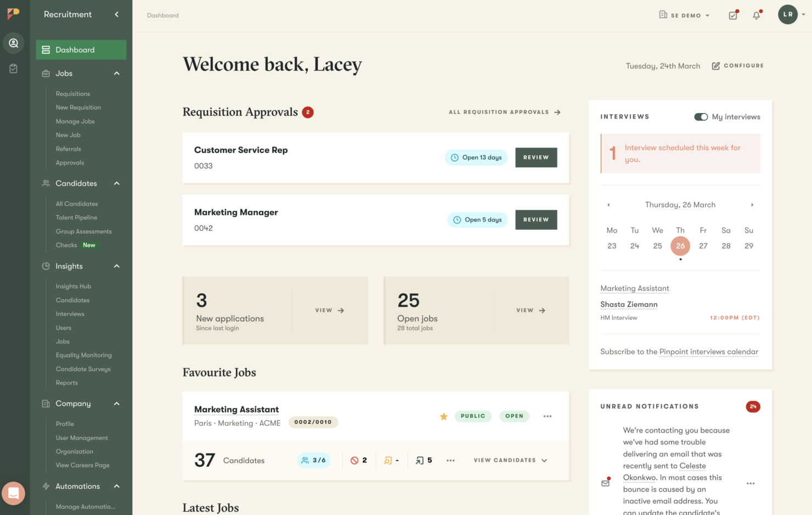
Task: Open the tasks icon with red badge
Action: click(733, 15)
